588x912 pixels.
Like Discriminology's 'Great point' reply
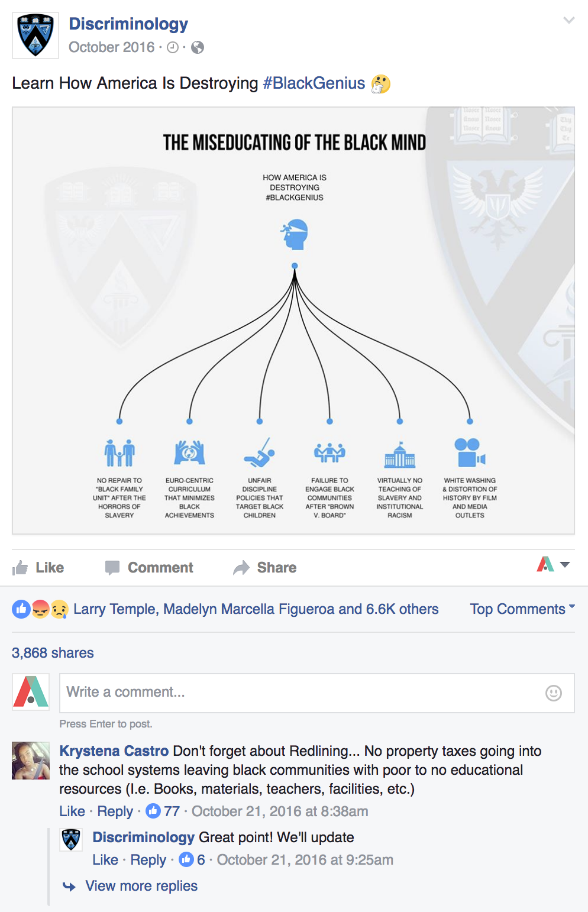click(105, 860)
